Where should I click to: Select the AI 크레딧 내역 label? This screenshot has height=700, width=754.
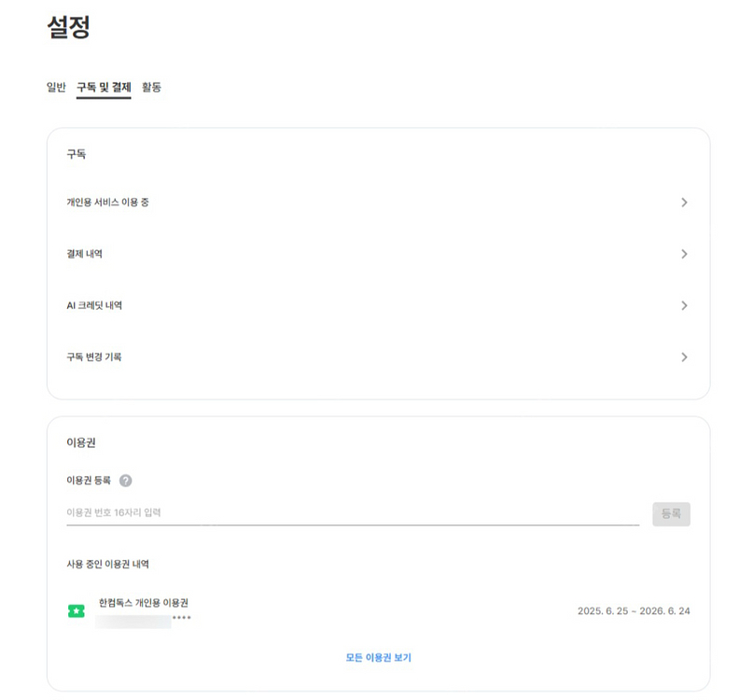(94, 305)
